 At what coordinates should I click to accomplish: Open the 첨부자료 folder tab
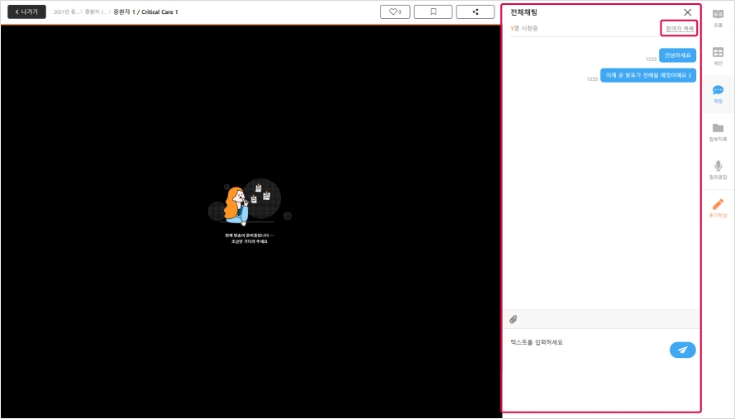tap(718, 133)
